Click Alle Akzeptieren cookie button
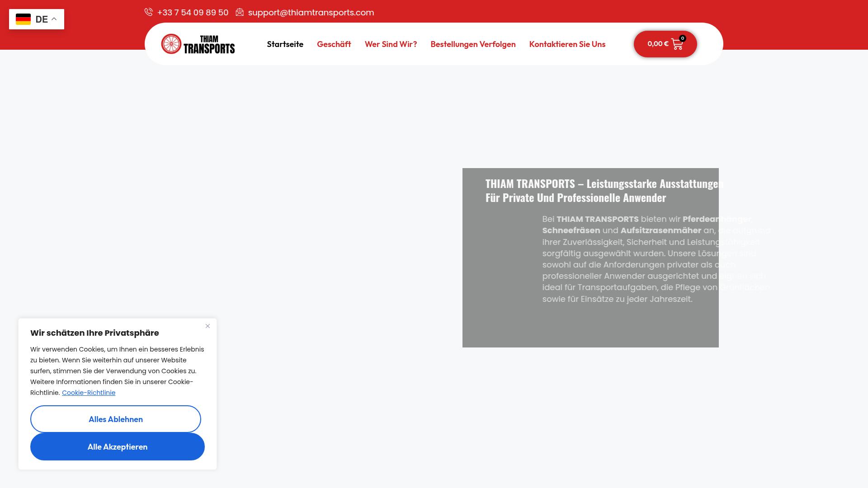This screenshot has width=868, height=488. pyautogui.click(x=118, y=446)
